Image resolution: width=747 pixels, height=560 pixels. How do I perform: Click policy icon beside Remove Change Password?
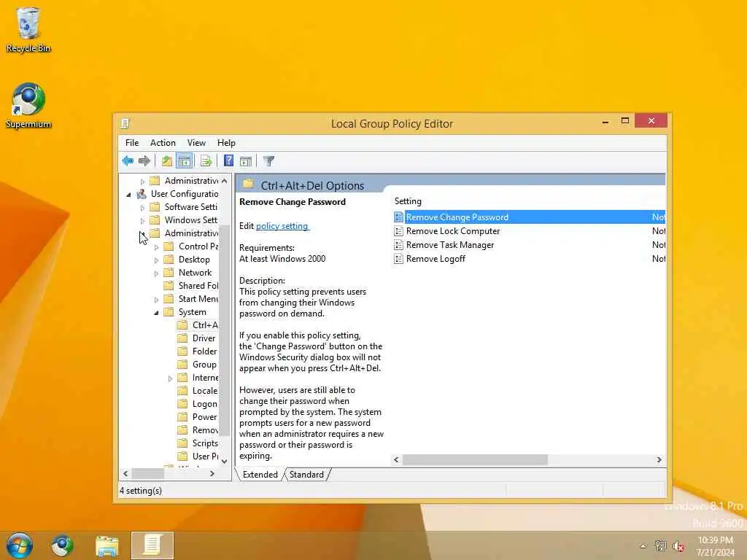pyautogui.click(x=399, y=217)
